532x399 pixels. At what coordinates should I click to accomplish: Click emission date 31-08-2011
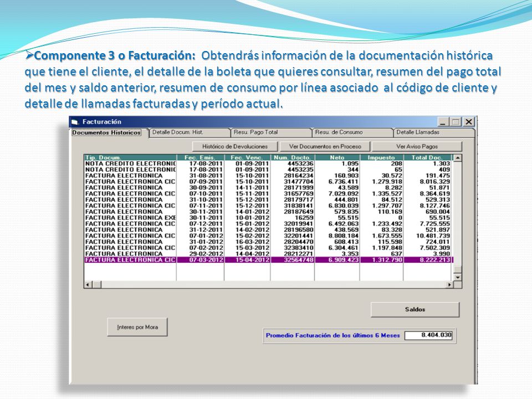(x=206, y=176)
